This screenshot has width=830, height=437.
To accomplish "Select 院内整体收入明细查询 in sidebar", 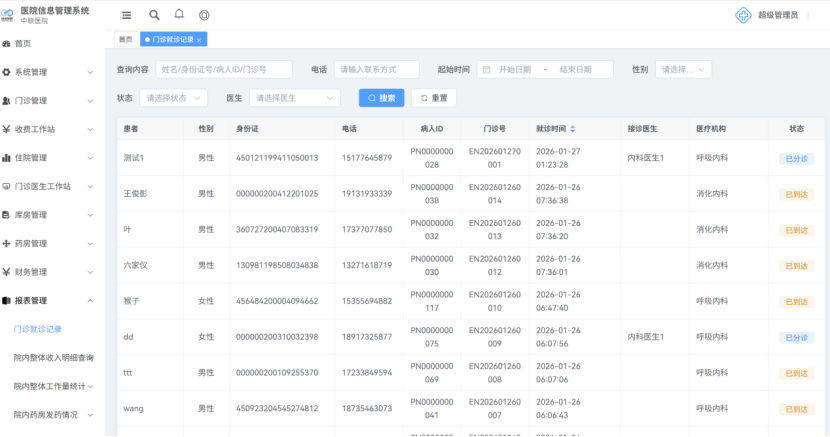I will pos(52,357).
